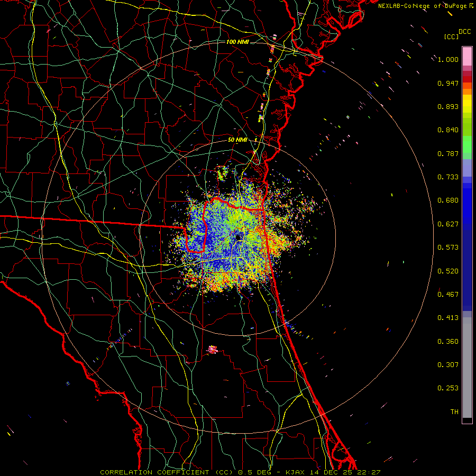Pick the olive green segment near 0.840
Viewport: 476px width, 476px height.
[467, 126]
